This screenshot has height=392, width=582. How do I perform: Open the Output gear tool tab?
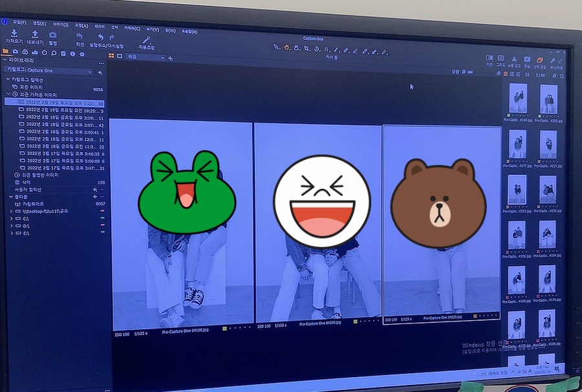(82, 54)
